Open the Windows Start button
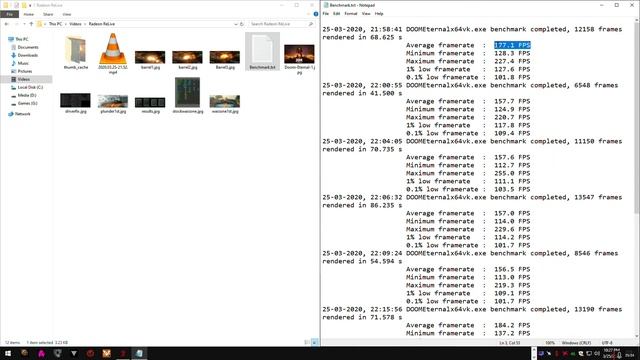640x360 pixels. (8, 353)
